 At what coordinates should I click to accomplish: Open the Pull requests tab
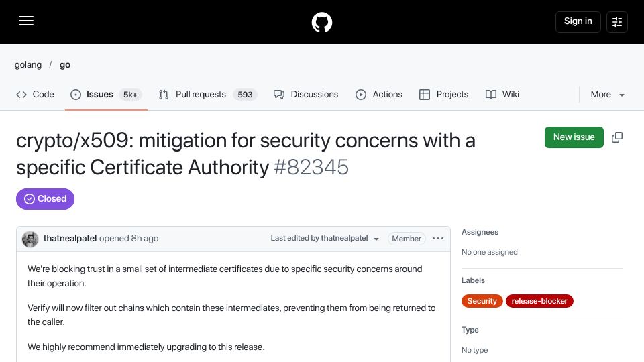pos(207,95)
